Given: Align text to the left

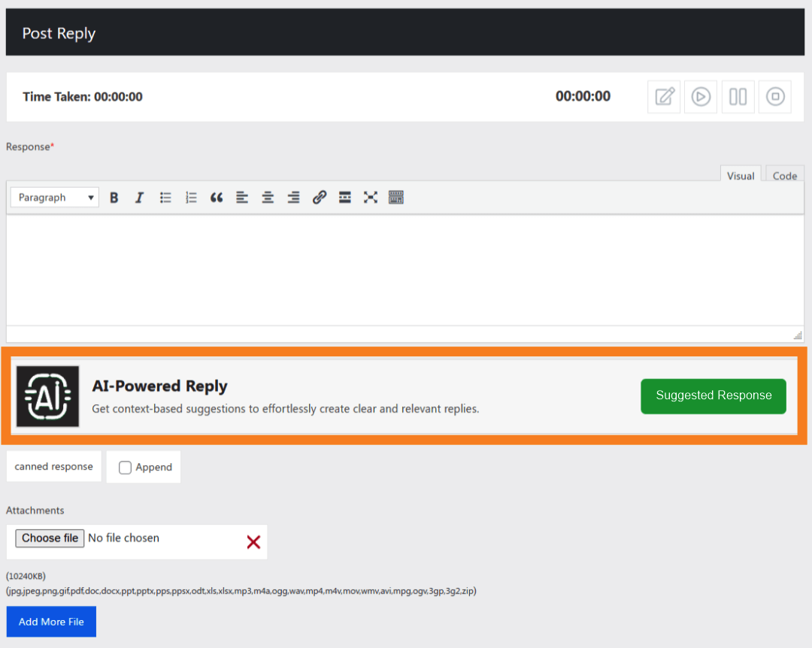Looking at the screenshot, I should pos(242,198).
